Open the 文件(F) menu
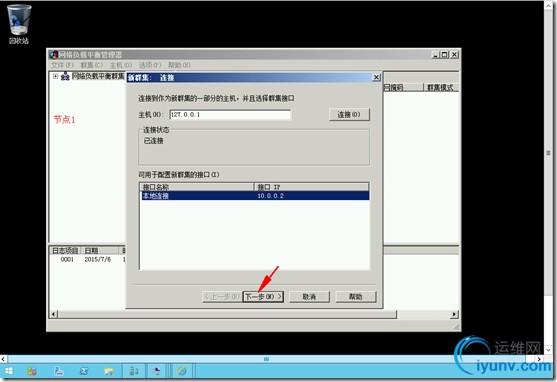 pyautogui.click(x=62, y=65)
